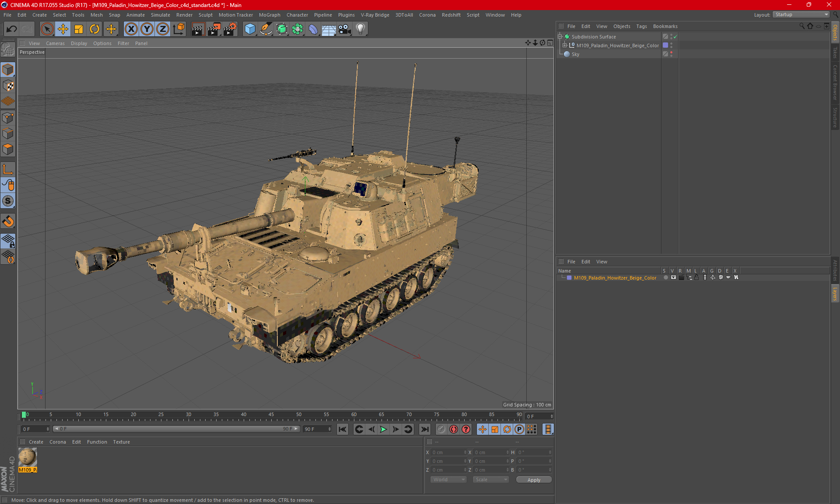Click the Coordinate System icon
Image resolution: width=840 pixels, height=504 pixels.
(x=179, y=29)
